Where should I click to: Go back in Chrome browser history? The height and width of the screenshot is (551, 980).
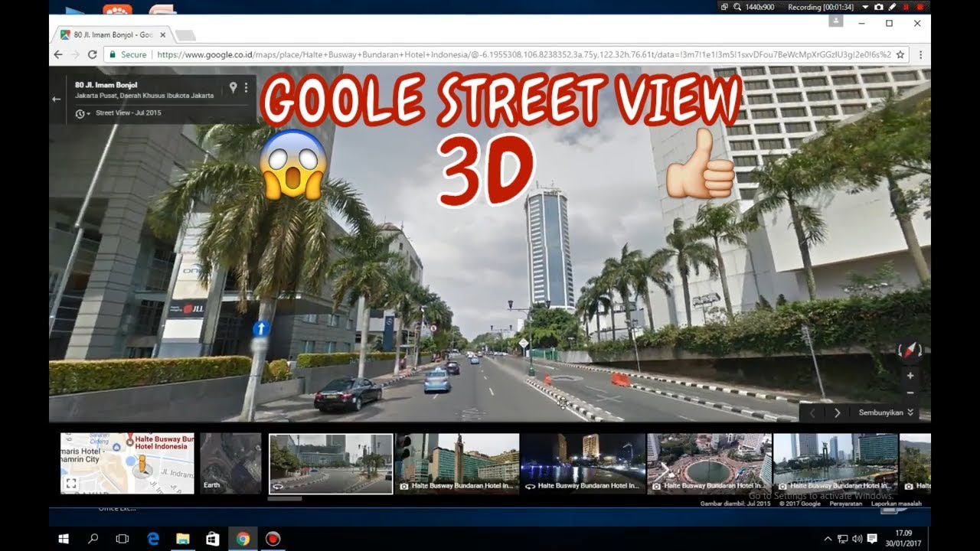(58, 54)
